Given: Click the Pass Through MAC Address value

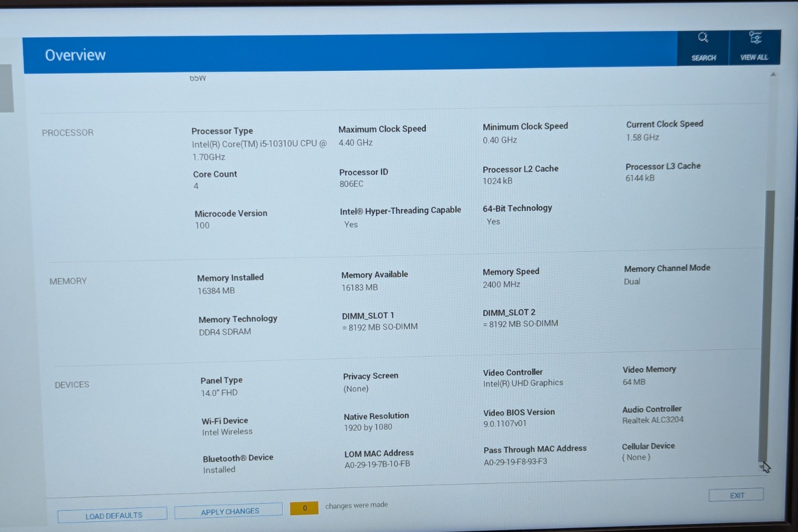Looking at the screenshot, I should 515,462.
